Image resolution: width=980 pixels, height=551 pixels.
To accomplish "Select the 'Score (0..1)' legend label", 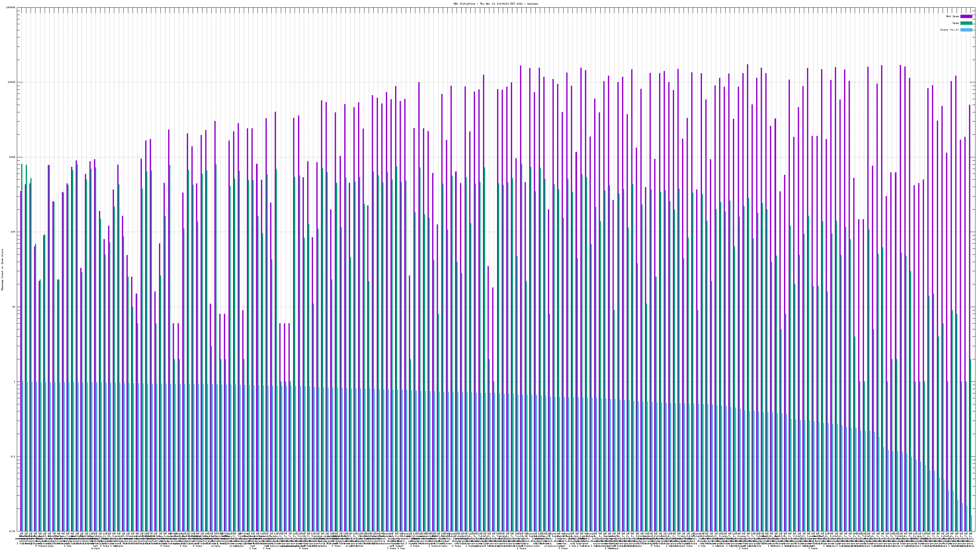I will pos(949,30).
